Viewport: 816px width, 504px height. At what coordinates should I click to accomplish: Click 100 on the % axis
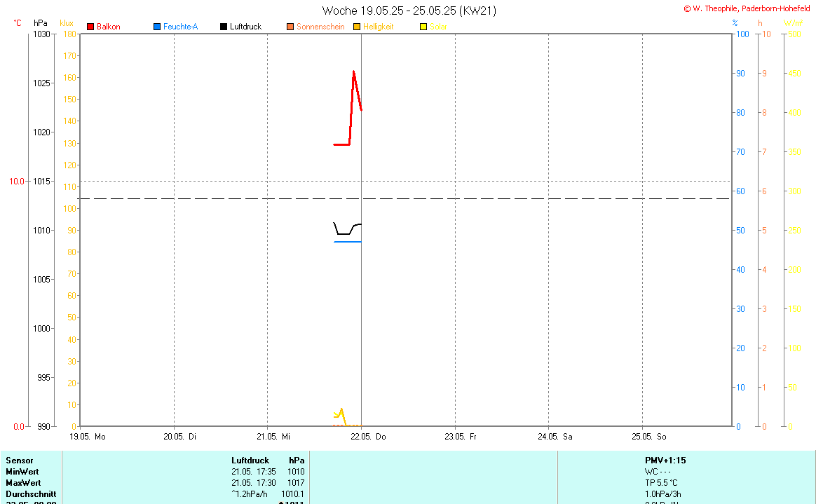[x=742, y=34]
